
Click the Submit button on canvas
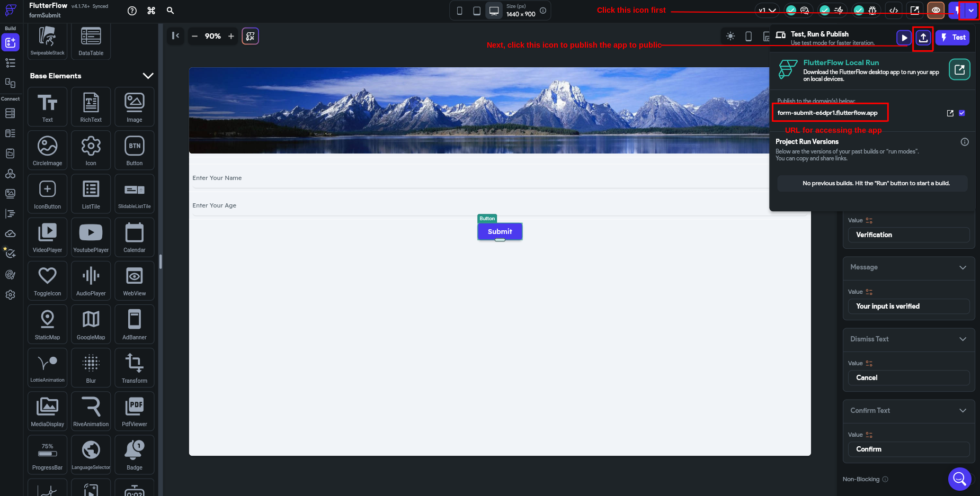pyautogui.click(x=500, y=231)
